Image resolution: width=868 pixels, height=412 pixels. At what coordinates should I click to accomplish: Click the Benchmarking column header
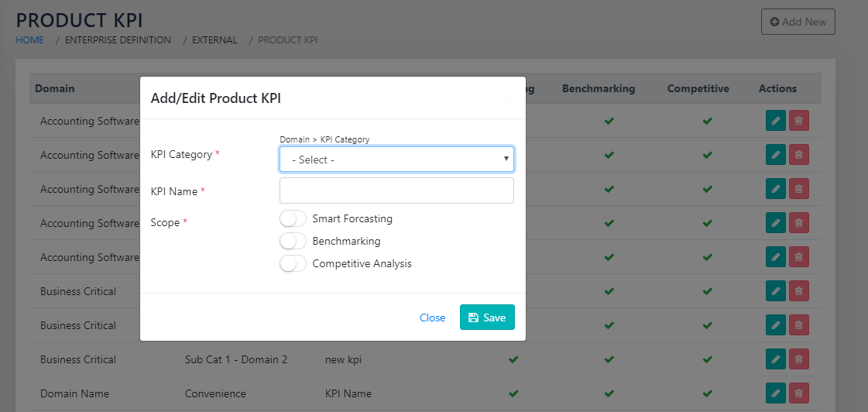(599, 89)
